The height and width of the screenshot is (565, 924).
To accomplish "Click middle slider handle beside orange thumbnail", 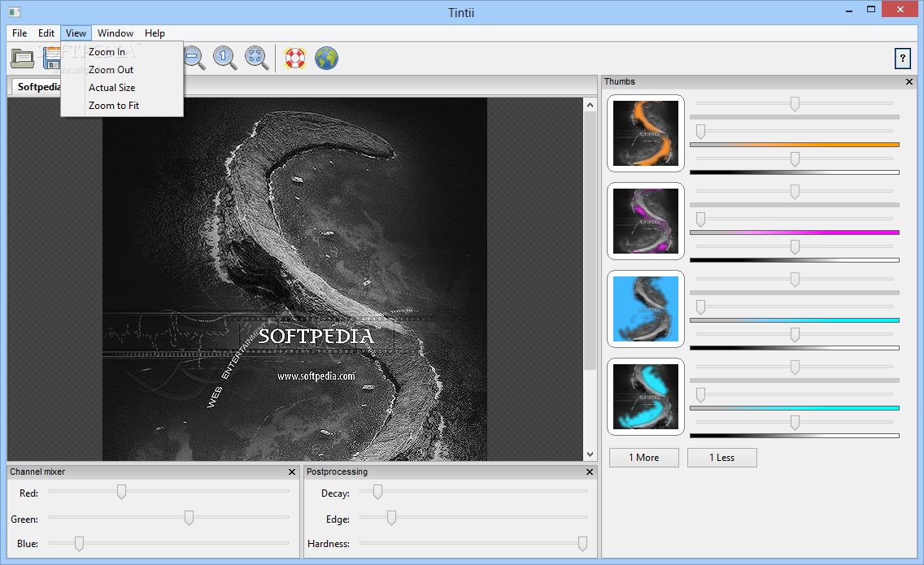I will pos(700,132).
